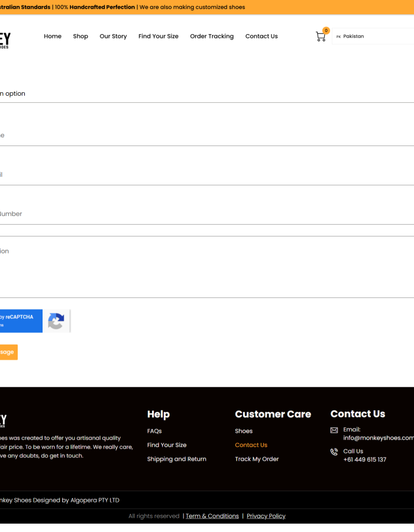The height and width of the screenshot is (532, 414).
Task: Open the Term & Conditions link
Action: pos(212,516)
